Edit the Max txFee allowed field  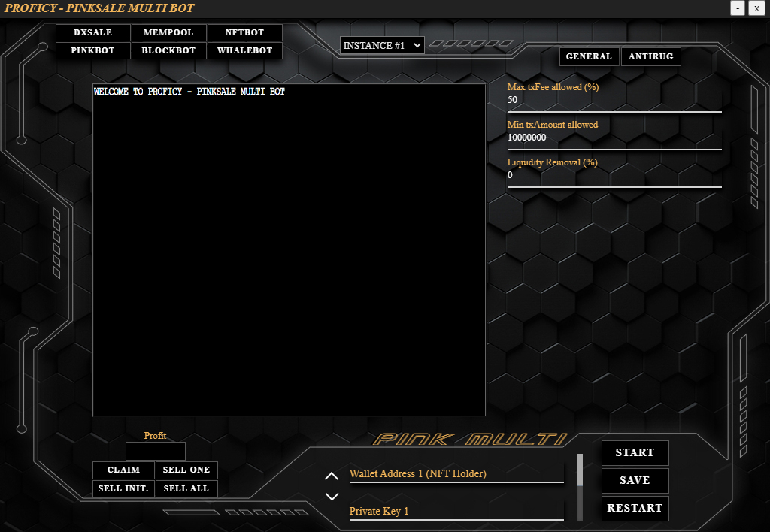[614, 100]
